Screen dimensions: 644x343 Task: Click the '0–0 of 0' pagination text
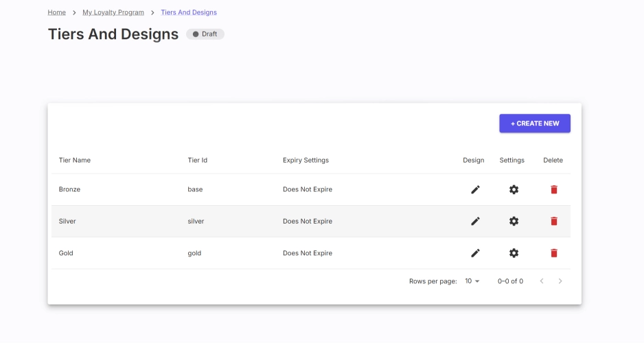[x=511, y=281]
